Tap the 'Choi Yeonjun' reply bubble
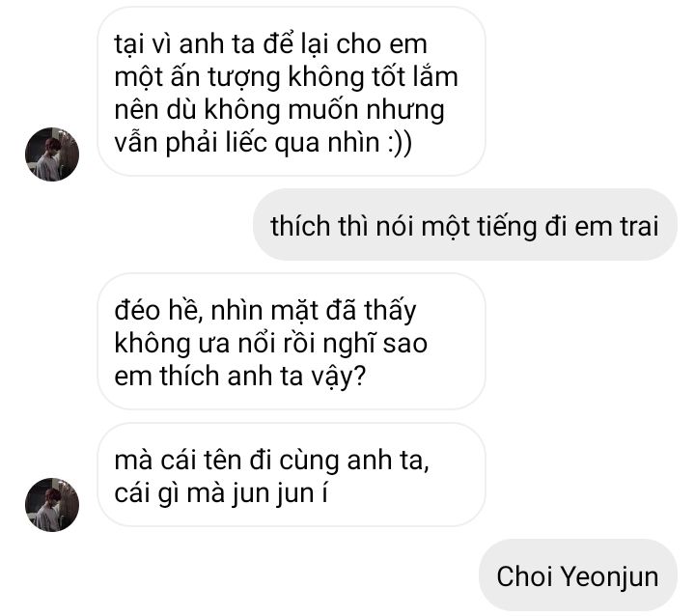The height and width of the screenshot is (616, 695). [578, 575]
